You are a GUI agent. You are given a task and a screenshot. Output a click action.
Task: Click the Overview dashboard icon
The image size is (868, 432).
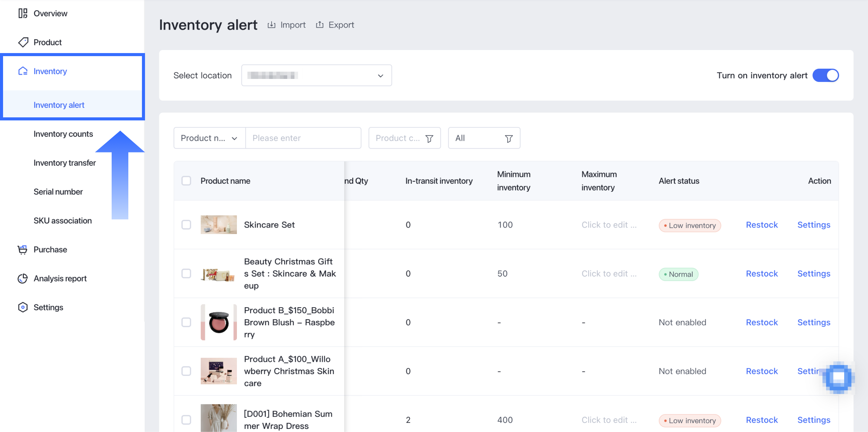click(x=23, y=13)
